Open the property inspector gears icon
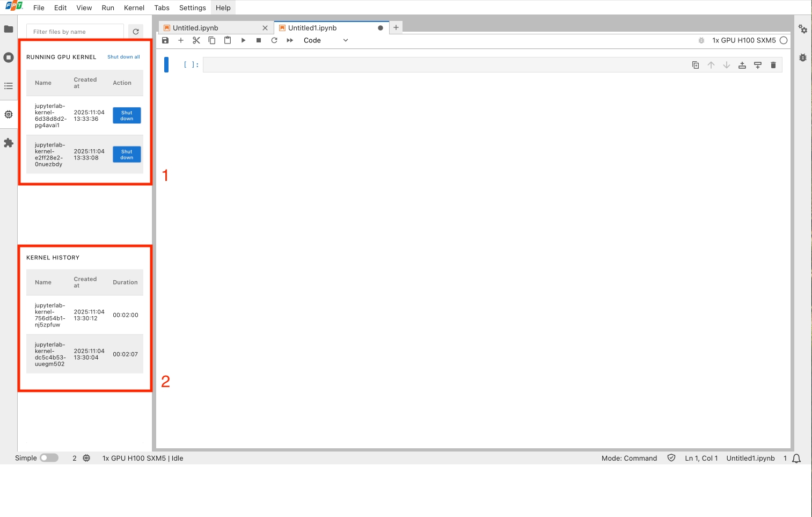812x517 pixels. click(x=803, y=29)
